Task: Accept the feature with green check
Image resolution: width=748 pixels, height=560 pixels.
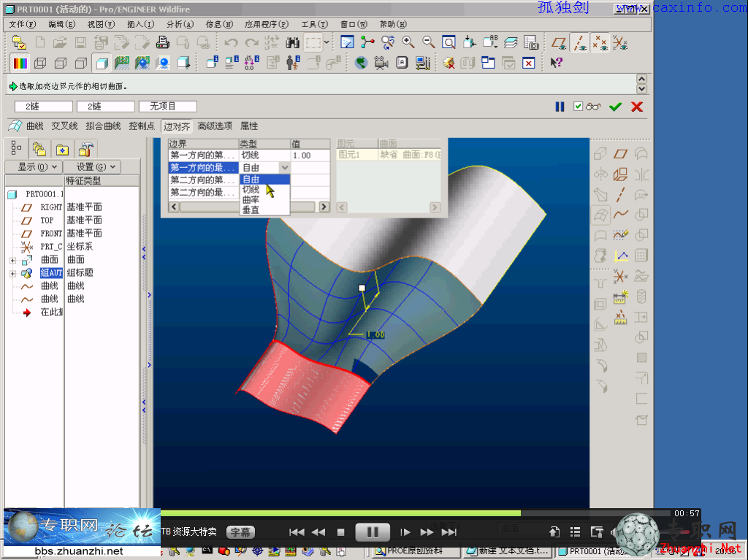Action: coord(615,107)
